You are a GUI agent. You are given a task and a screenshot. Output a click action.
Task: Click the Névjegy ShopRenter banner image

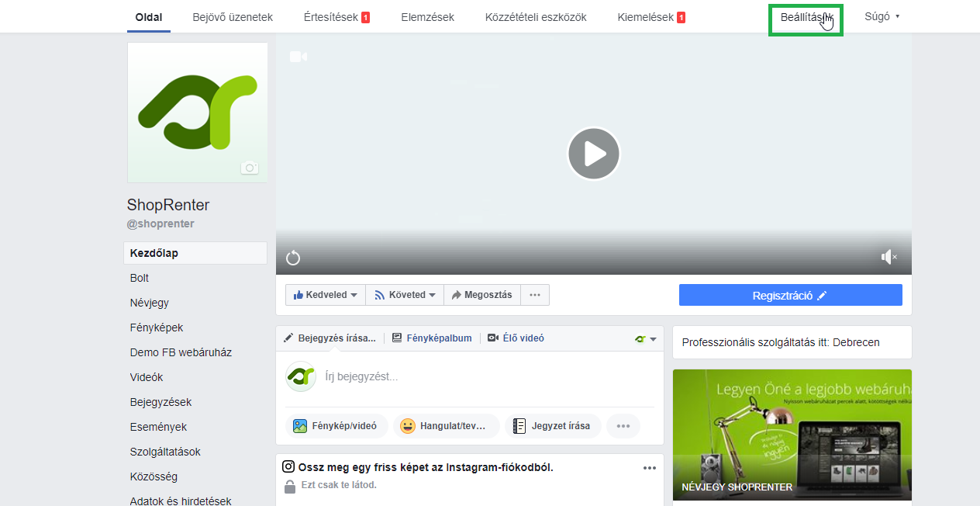792,435
